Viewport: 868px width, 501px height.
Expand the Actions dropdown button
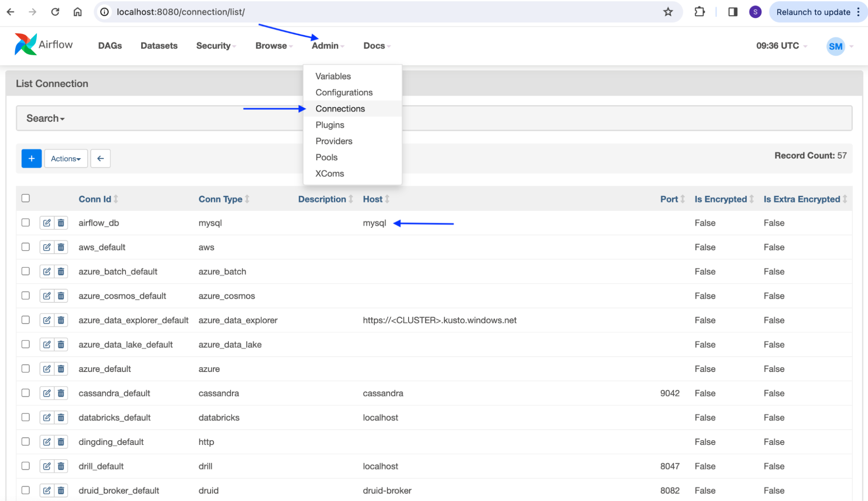pos(65,158)
